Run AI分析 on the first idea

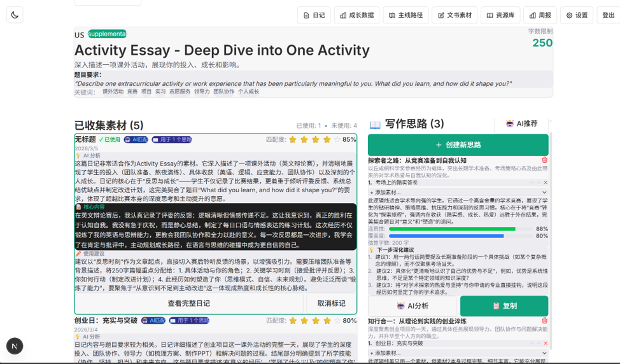pyautogui.click(x=412, y=306)
